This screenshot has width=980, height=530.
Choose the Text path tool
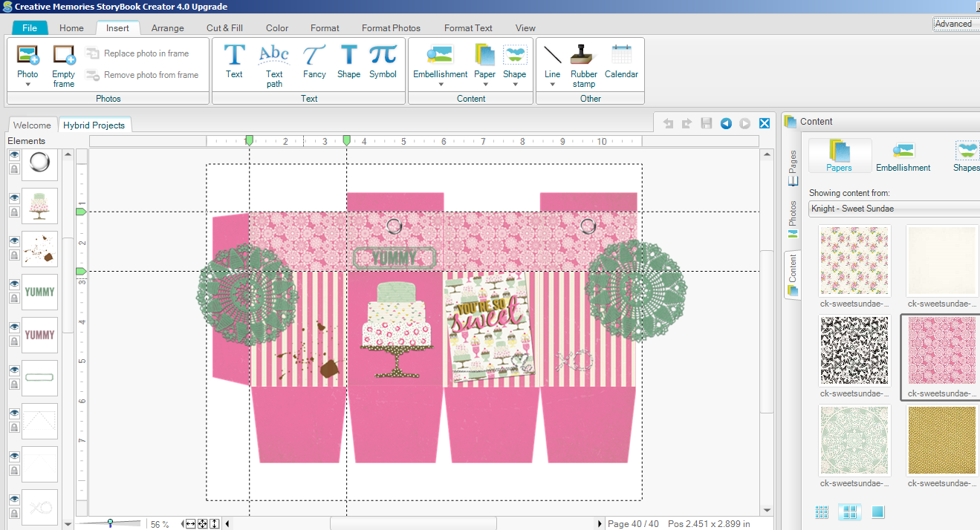coord(274,65)
